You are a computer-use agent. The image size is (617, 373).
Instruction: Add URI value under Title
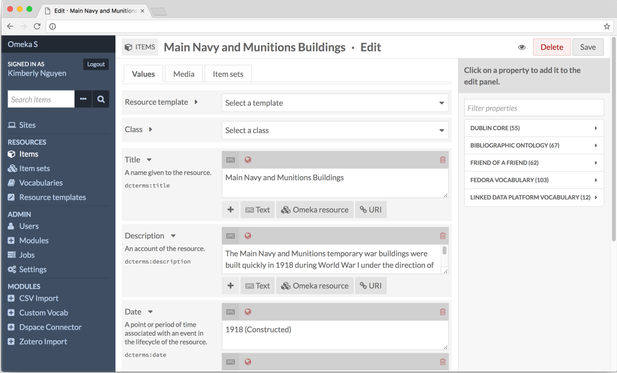click(x=371, y=210)
